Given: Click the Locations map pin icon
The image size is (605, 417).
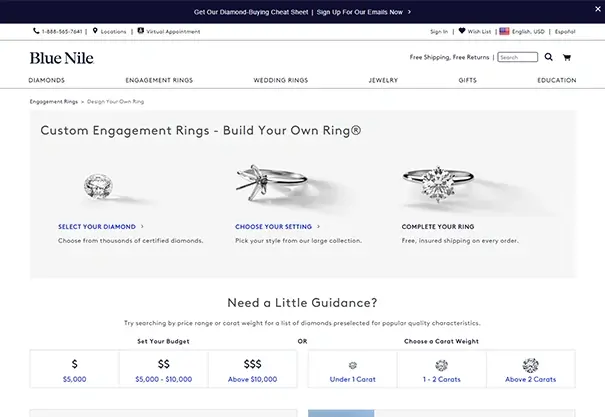Looking at the screenshot, I should click(x=95, y=31).
